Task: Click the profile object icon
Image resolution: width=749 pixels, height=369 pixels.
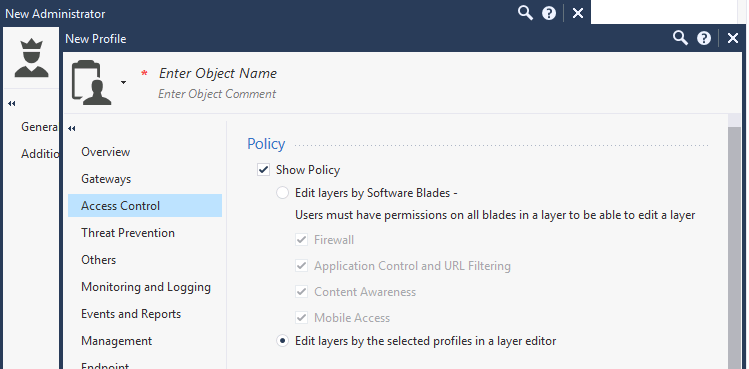Action: pyautogui.click(x=92, y=82)
